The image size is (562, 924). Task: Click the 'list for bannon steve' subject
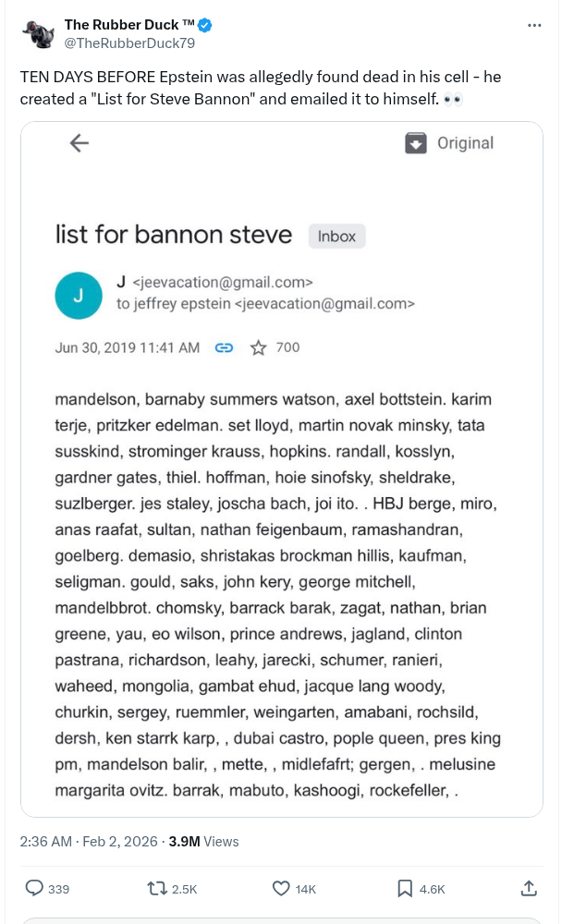click(x=174, y=235)
